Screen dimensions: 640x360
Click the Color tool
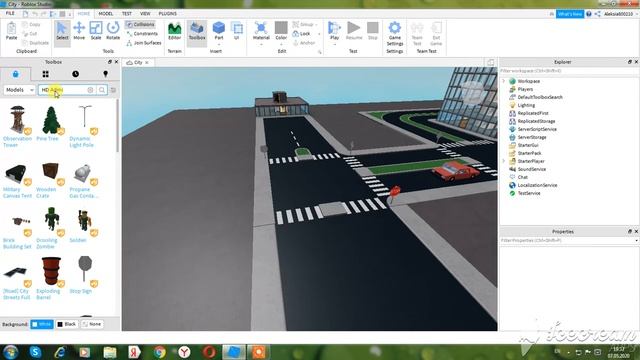281,32
